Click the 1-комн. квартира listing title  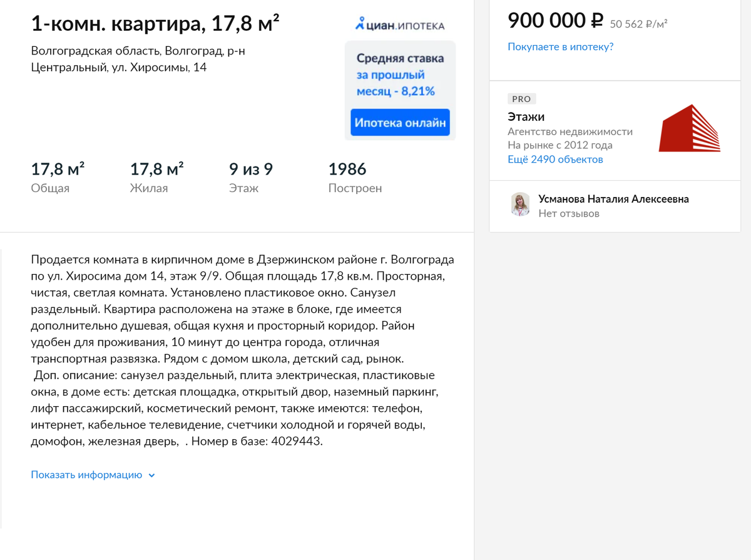point(155,24)
